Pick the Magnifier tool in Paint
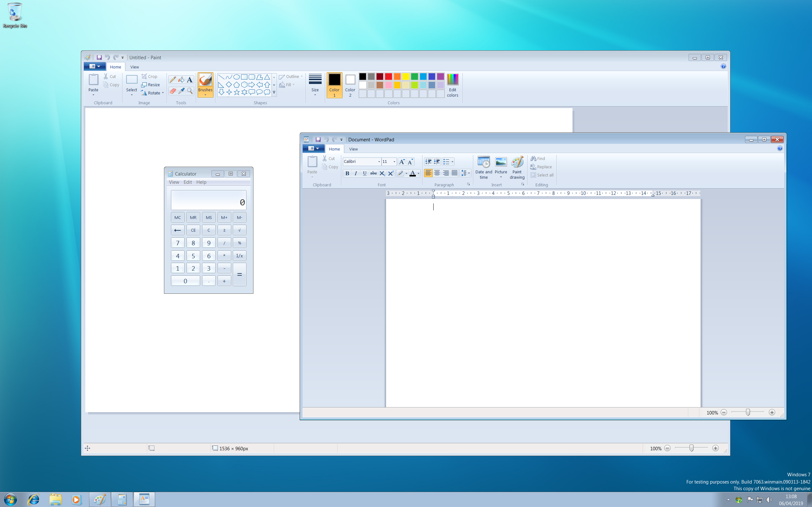This screenshot has width=812, height=507. click(x=190, y=91)
